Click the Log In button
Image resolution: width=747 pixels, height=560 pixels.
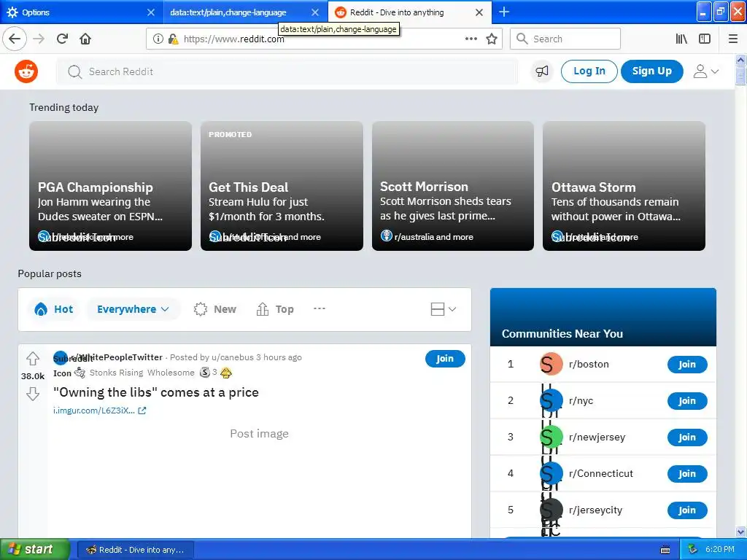(589, 71)
